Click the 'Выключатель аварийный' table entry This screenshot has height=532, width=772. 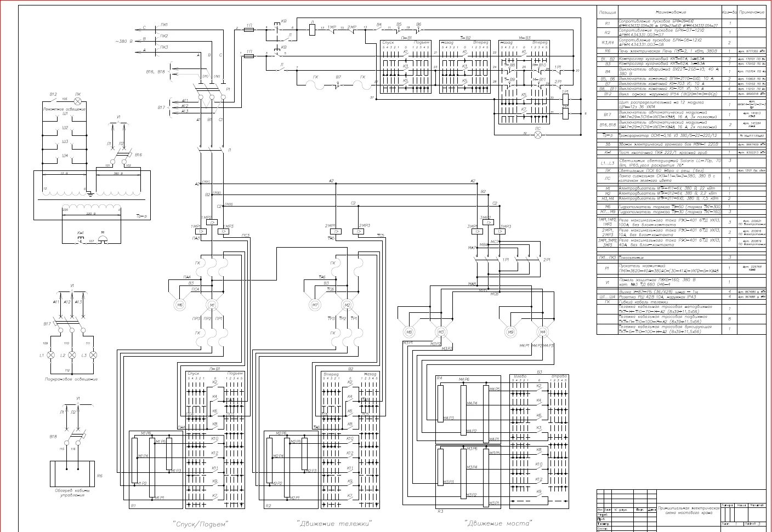(x=669, y=71)
